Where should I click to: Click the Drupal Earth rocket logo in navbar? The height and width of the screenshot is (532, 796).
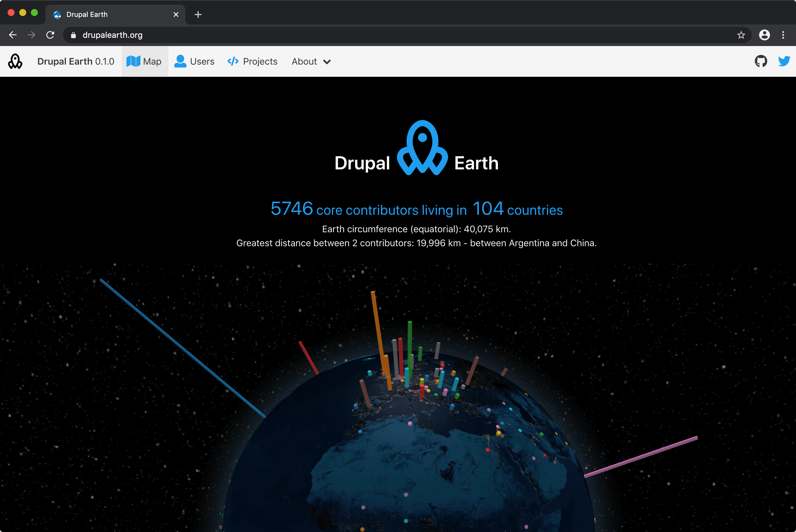[x=15, y=61]
